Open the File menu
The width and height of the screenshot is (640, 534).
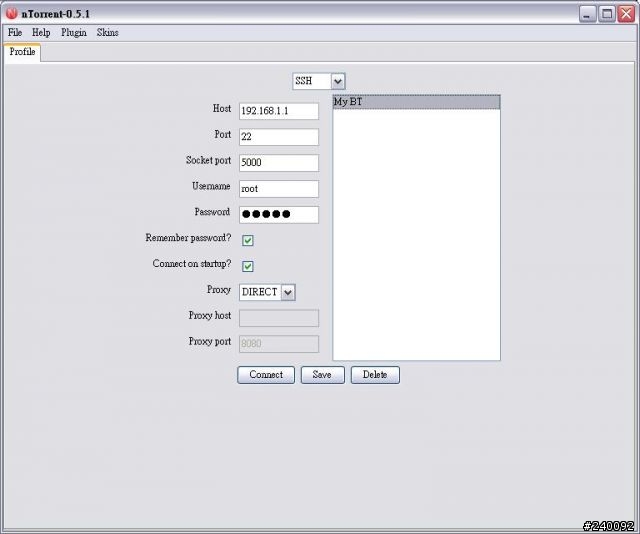coord(15,33)
